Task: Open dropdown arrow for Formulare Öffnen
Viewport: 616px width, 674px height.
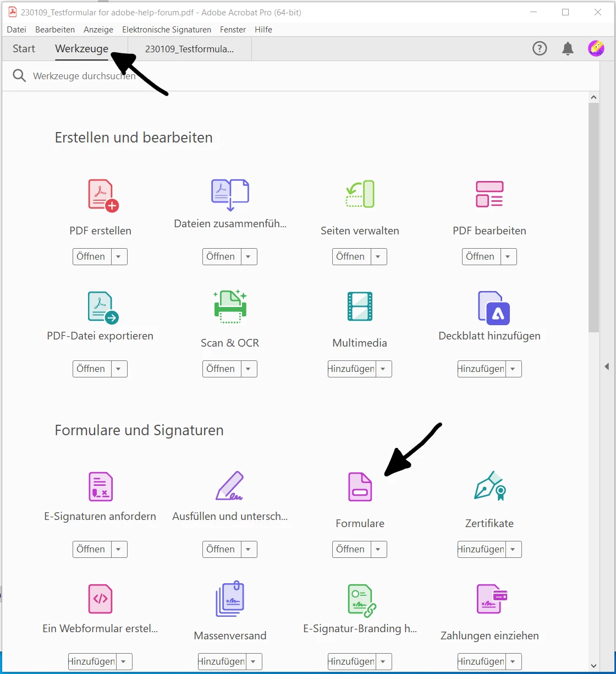Action: tap(379, 549)
